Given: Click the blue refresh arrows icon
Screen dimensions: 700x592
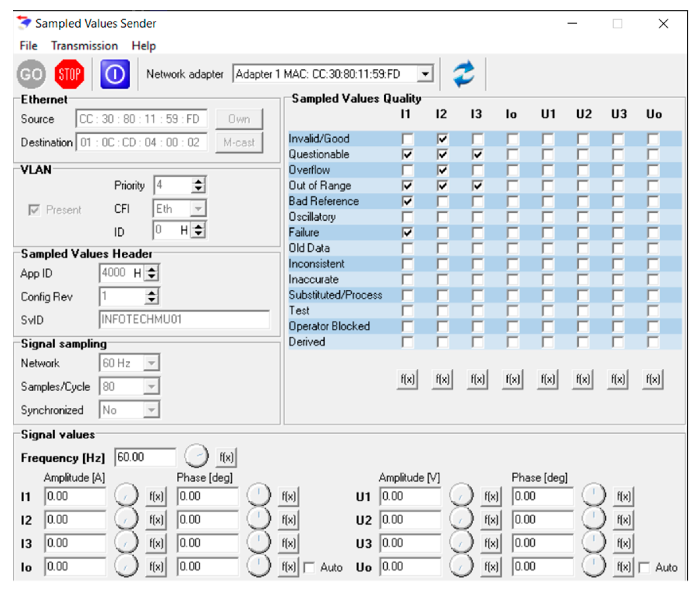Looking at the screenshot, I should pos(463,74).
